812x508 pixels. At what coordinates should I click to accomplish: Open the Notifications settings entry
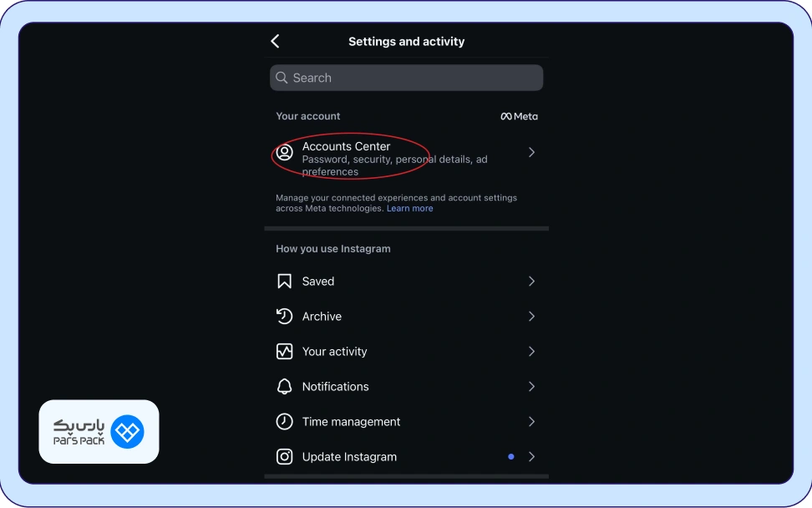pyautogui.click(x=335, y=387)
